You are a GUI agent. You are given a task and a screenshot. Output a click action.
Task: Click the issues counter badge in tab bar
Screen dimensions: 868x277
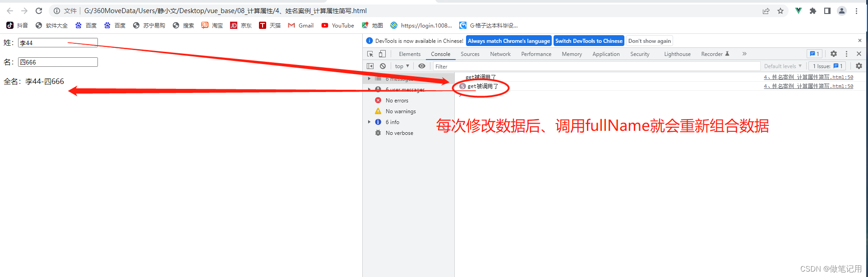(x=815, y=54)
